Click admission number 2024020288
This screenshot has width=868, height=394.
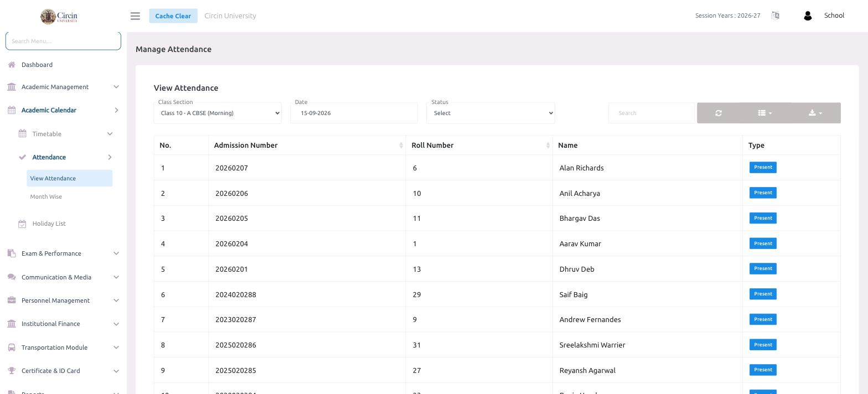[235, 294]
